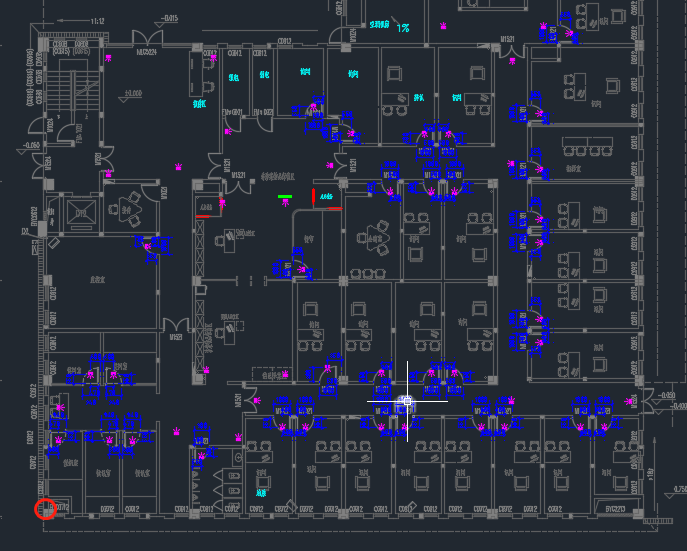Select the desk with two chairs beside the top-left cyan label
Viewport: 687px width, 551px height.
[x=202, y=74]
